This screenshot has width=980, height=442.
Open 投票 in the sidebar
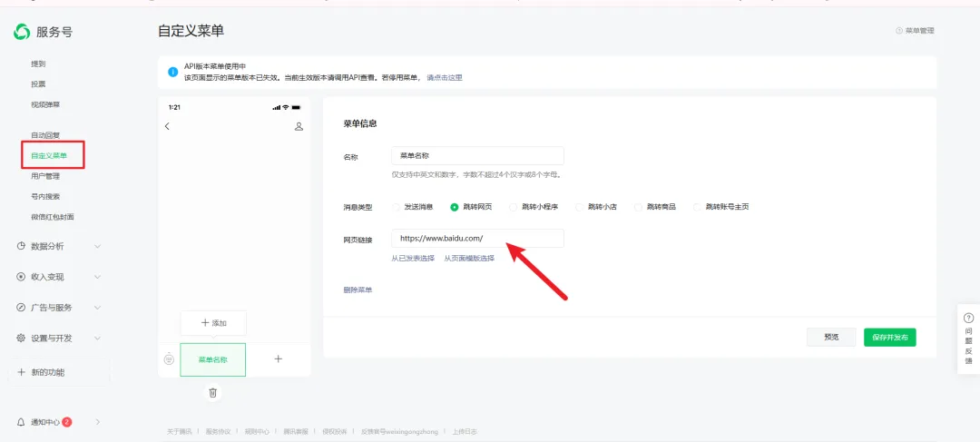coord(38,83)
